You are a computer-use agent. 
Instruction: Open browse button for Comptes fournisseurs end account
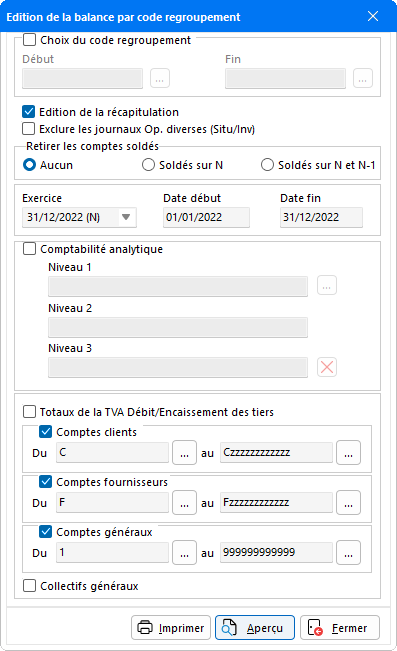[348, 503]
